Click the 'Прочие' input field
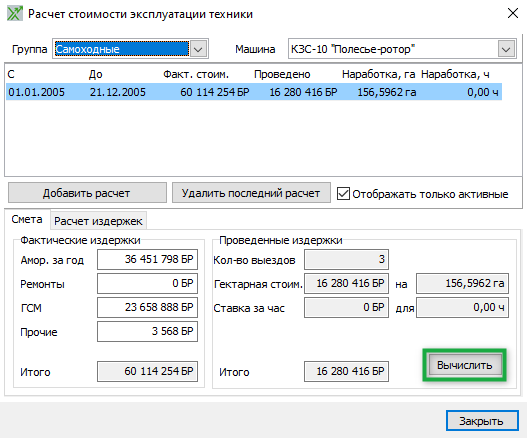 [x=148, y=331]
